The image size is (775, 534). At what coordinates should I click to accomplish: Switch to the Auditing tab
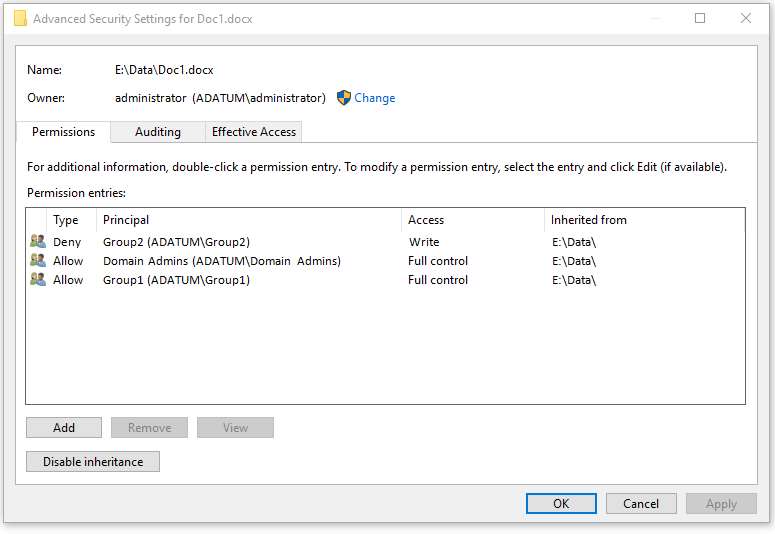pyautogui.click(x=158, y=132)
